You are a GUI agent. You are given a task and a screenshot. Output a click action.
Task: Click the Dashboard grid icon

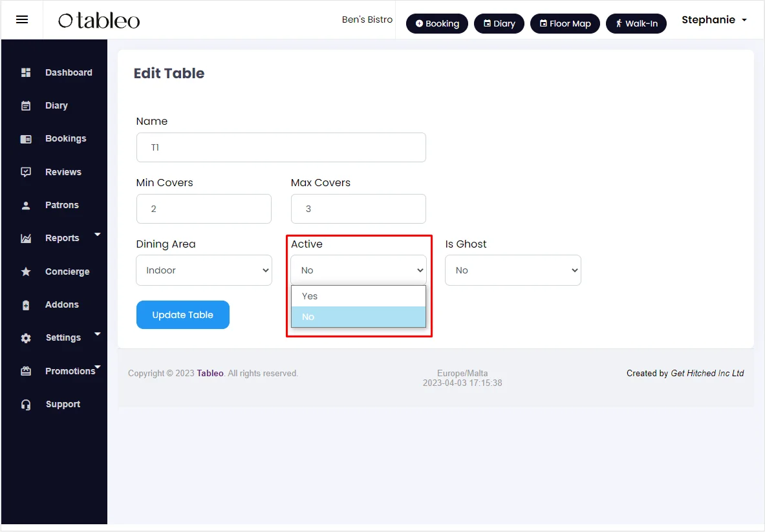pyautogui.click(x=26, y=72)
